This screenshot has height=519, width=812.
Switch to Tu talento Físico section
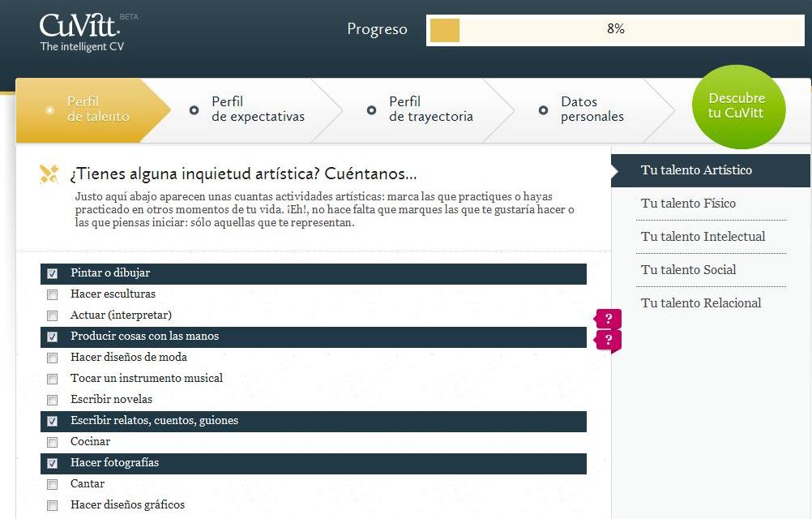[x=688, y=204]
